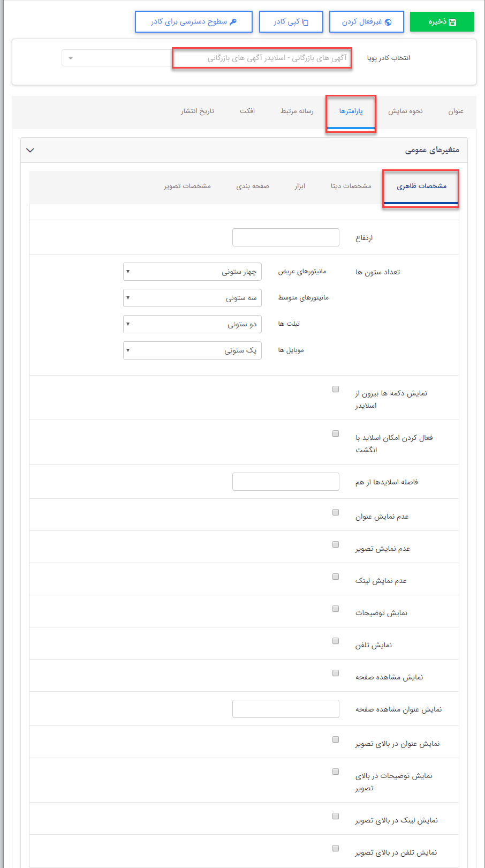Click the save floppy-disk icon
485x868 pixels.
pyautogui.click(x=452, y=22)
